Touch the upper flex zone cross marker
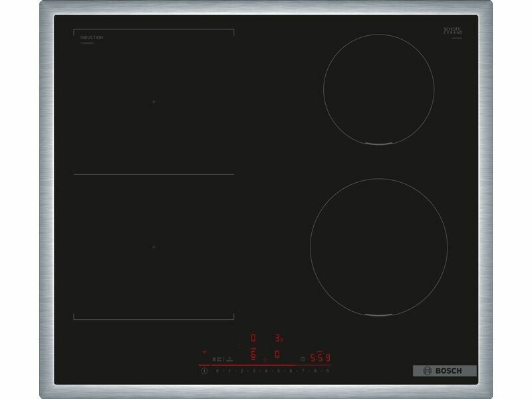The height and width of the screenshot is (399, 532). coord(154,102)
